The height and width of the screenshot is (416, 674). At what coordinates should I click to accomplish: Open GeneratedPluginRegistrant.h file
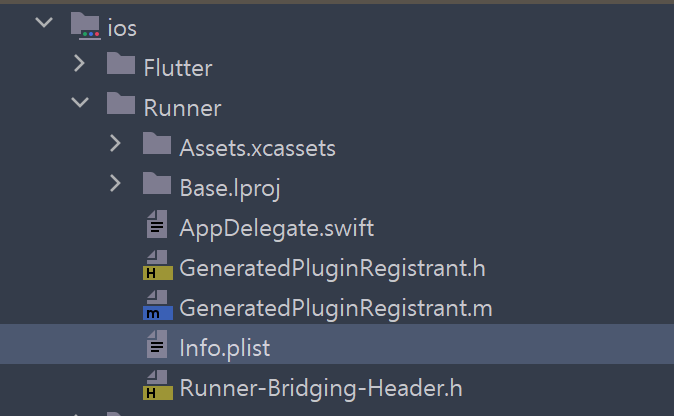333,268
